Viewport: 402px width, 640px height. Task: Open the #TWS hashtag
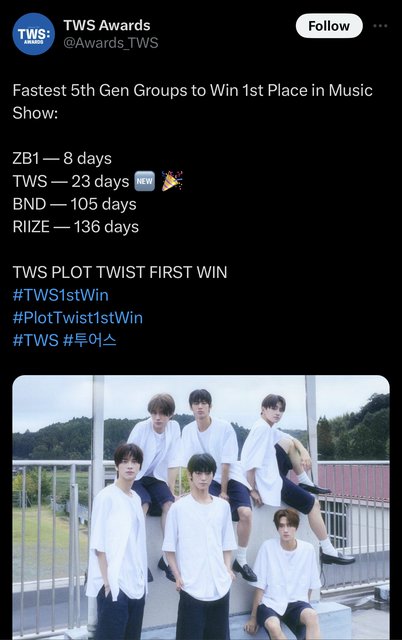[x=36, y=340]
